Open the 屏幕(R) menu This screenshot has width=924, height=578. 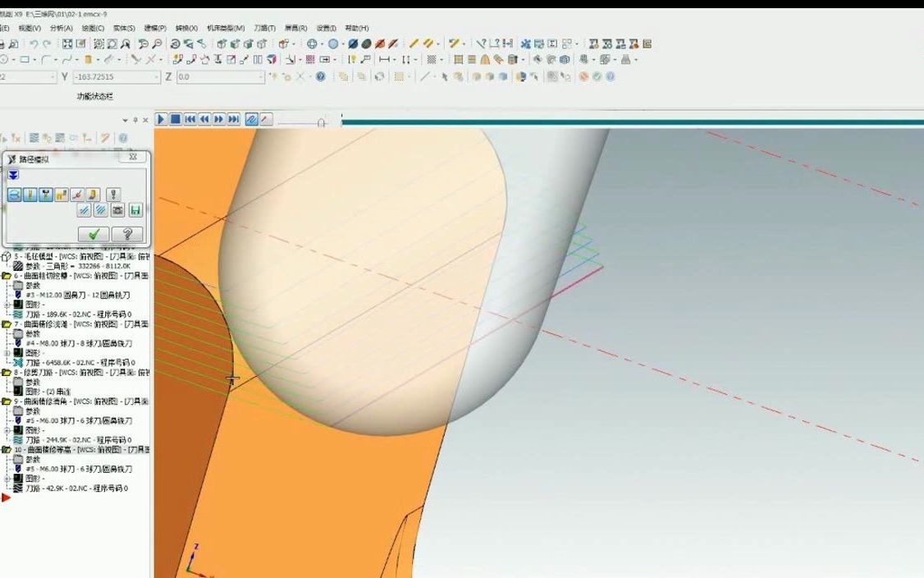[295, 28]
